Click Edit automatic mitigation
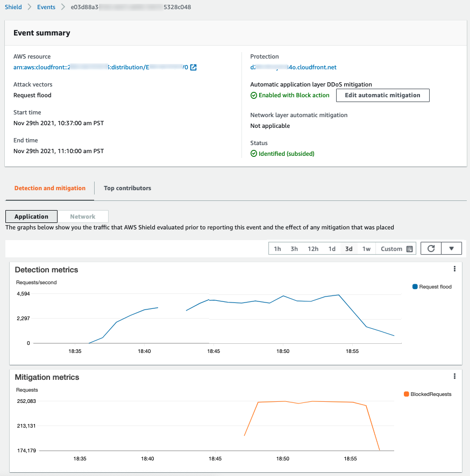The width and height of the screenshot is (470, 476). pos(382,95)
